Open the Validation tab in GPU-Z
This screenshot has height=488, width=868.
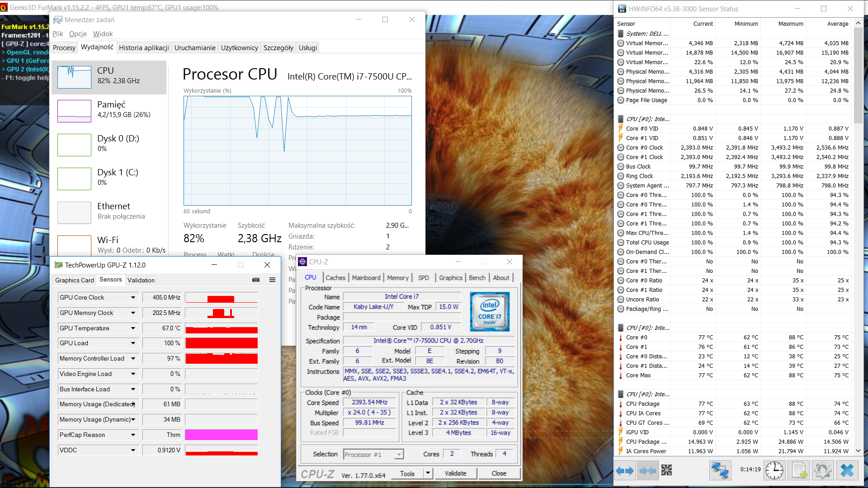coord(141,281)
